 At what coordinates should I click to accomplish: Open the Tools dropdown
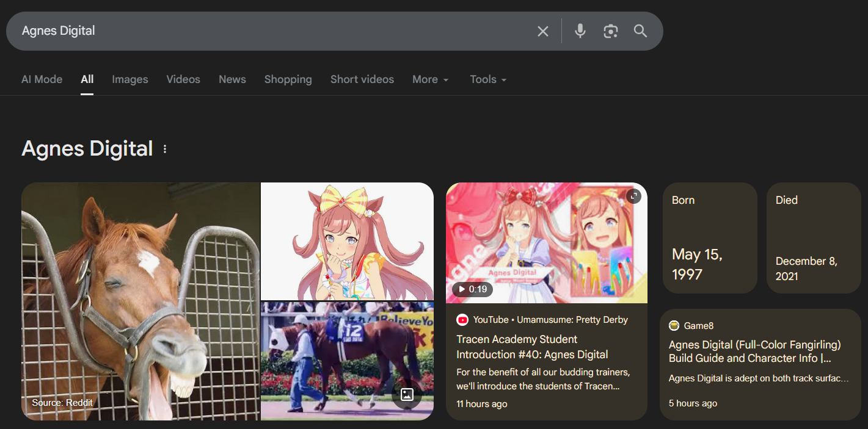point(488,79)
